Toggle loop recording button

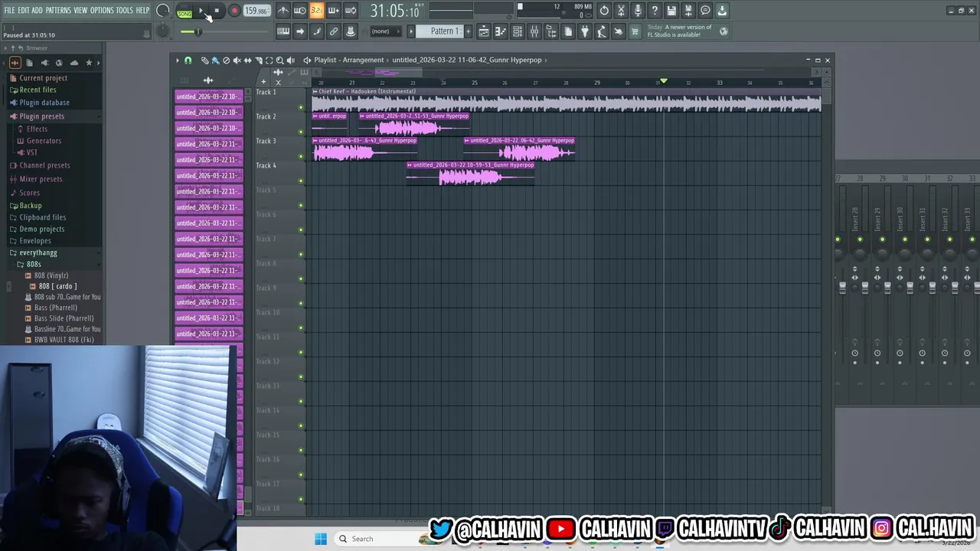pos(350,11)
